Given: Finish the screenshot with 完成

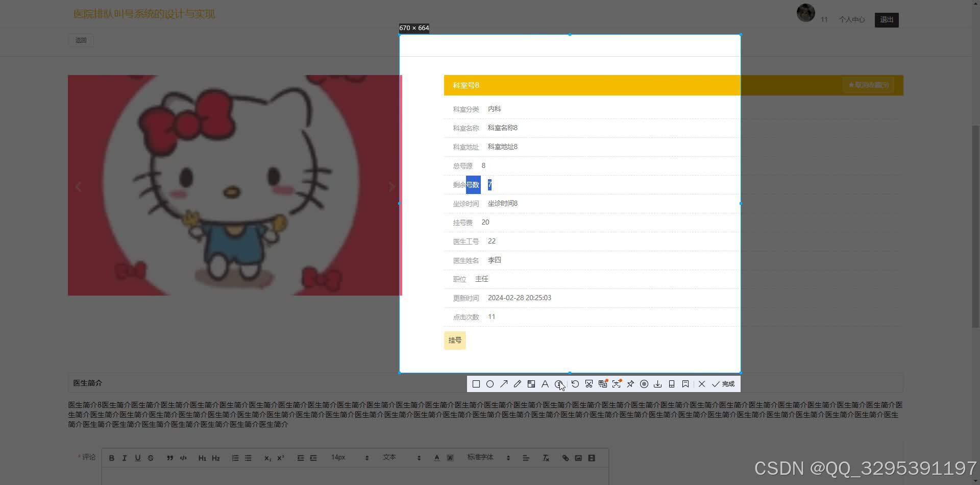Looking at the screenshot, I should click(723, 384).
